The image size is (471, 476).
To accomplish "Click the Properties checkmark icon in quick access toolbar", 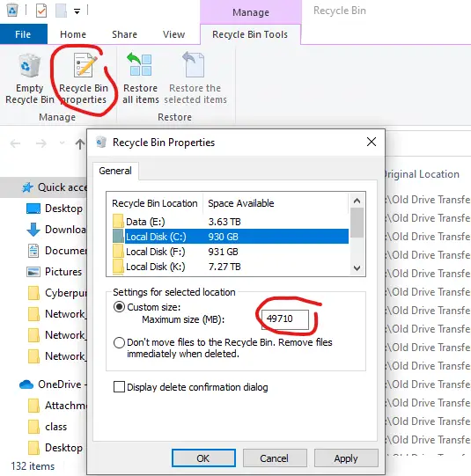I will [41, 11].
